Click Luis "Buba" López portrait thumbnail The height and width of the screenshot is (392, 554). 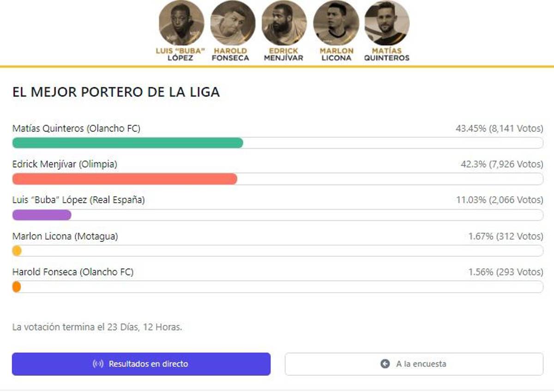tap(181, 22)
